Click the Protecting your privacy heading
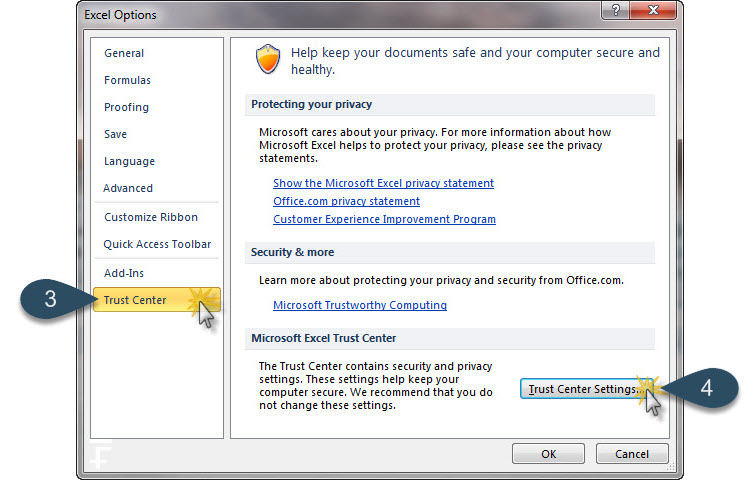 coord(311,104)
